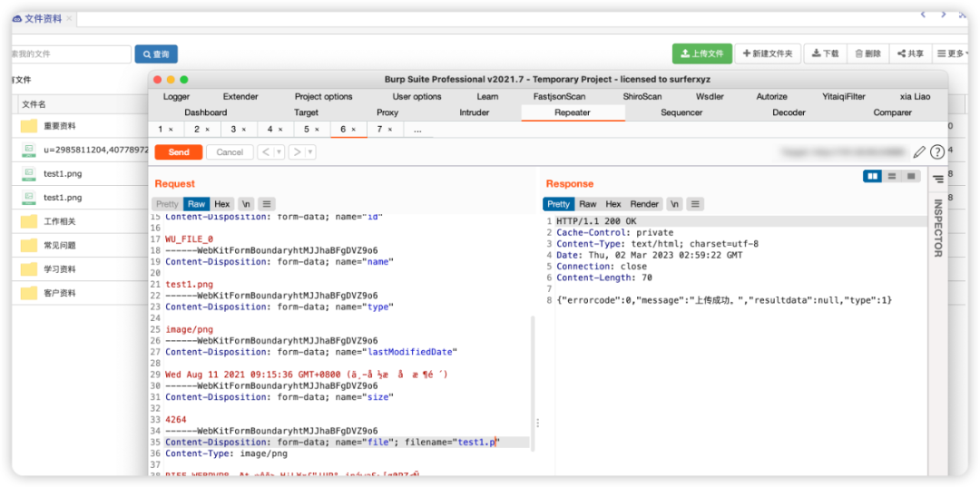The width and height of the screenshot is (980, 487).
Task: Toggle Request non-printable characters \n button
Action: (247, 204)
